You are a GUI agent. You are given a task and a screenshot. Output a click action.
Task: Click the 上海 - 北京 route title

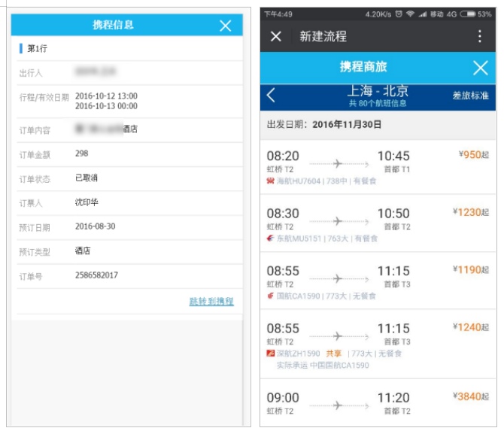[x=378, y=91]
